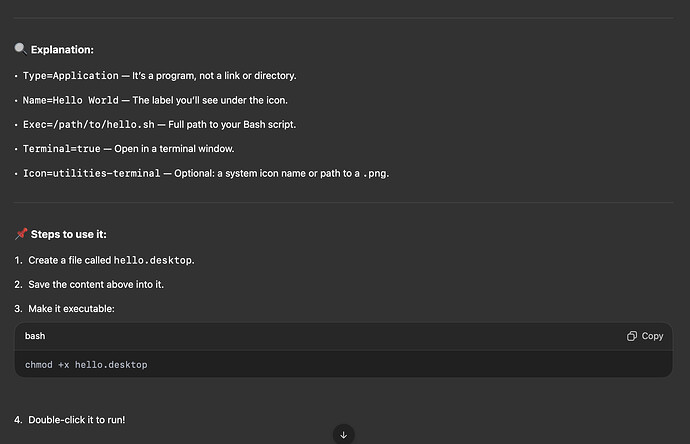Click the Terminal=true code text

[x=62, y=149]
